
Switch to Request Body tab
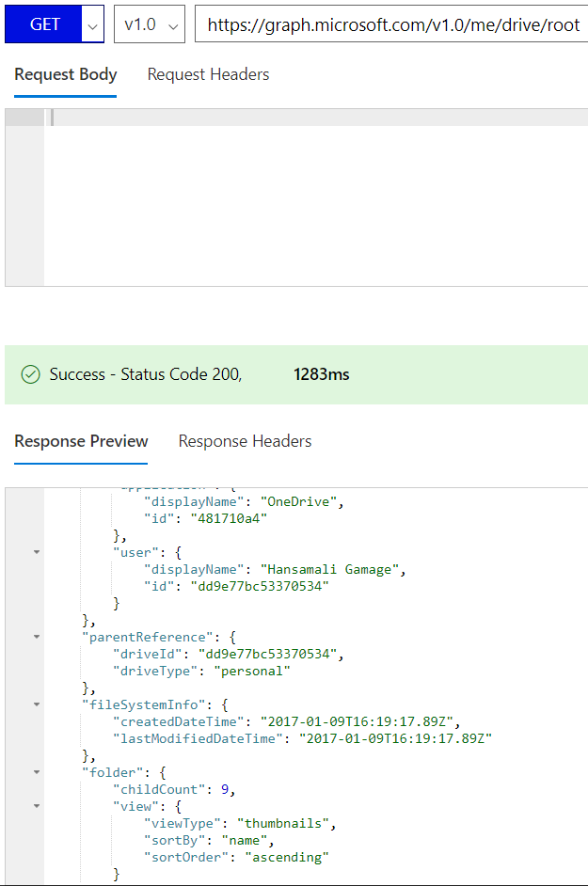(x=66, y=74)
